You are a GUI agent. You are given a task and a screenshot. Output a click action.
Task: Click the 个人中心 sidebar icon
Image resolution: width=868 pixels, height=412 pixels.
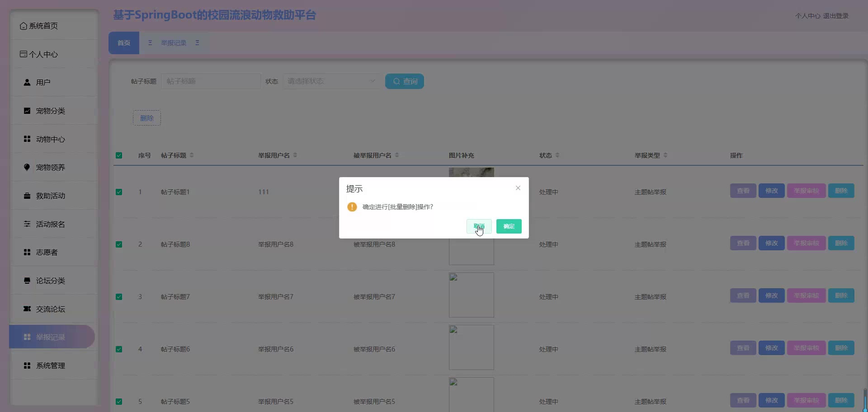pyautogui.click(x=23, y=54)
